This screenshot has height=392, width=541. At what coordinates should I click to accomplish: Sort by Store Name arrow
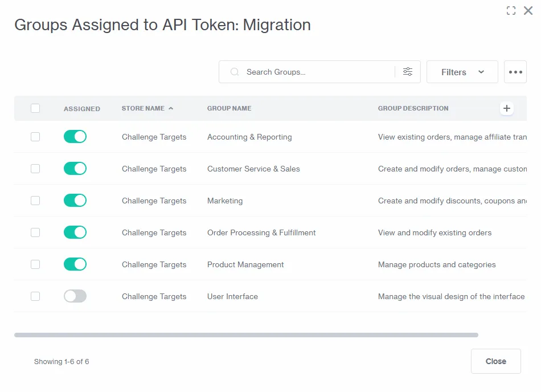point(171,108)
